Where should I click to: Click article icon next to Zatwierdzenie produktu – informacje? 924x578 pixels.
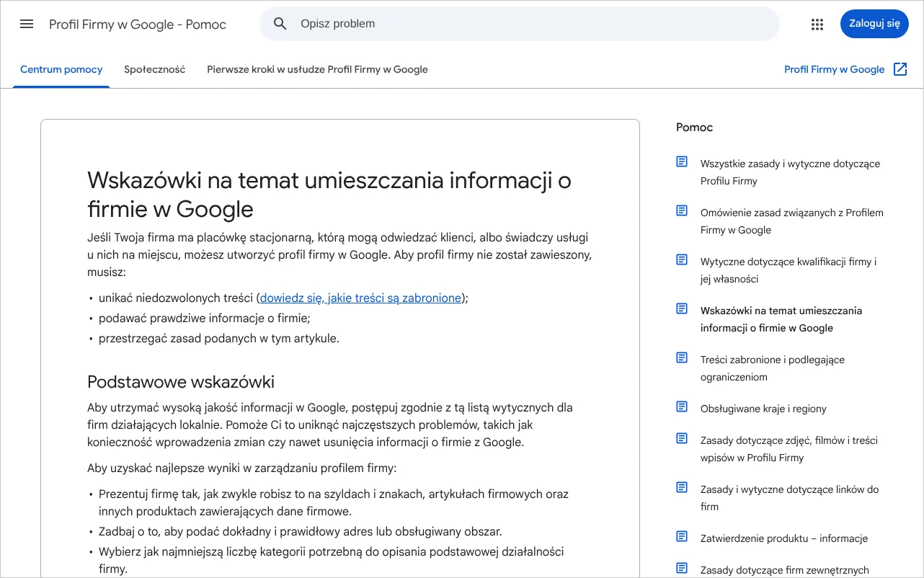pyautogui.click(x=682, y=536)
